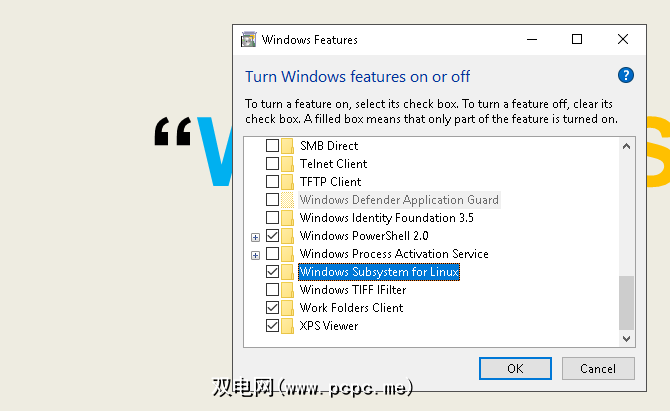Click the Work Folders Client folder icon
The image size is (670, 411).
[288, 308]
